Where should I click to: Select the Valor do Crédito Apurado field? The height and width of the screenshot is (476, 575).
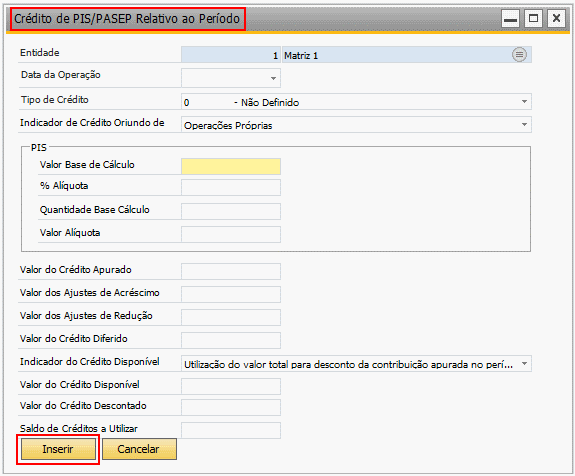tap(231, 271)
